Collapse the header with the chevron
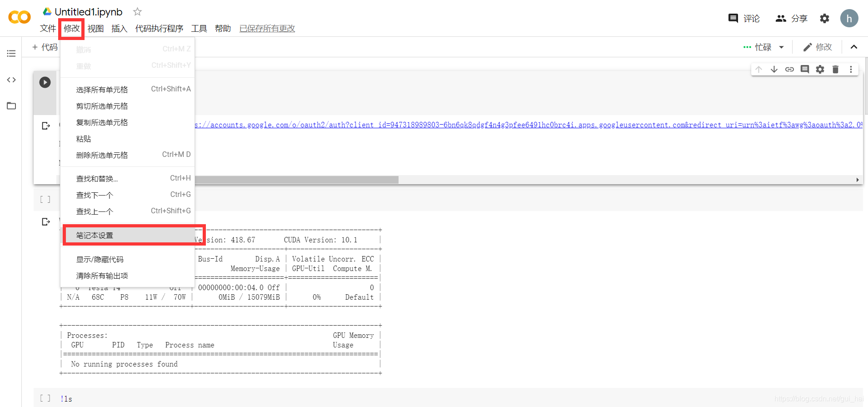 coord(854,47)
